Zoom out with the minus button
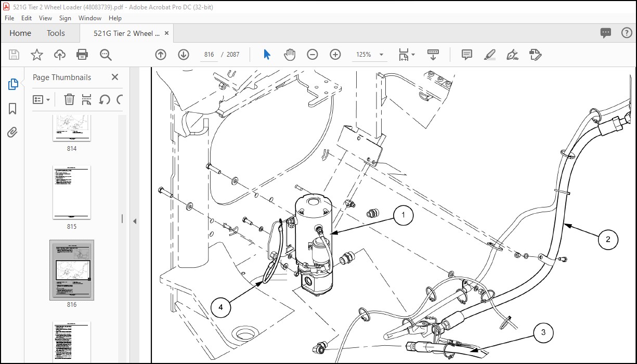Screen dimensions: 637x364 313,55
